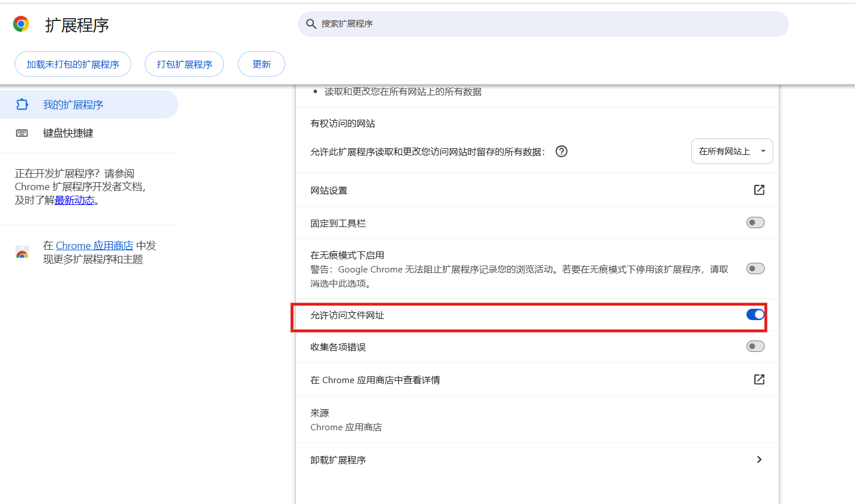Image resolution: width=855 pixels, height=504 pixels.
Task: Click the 网站设置 row label
Action: [x=329, y=191]
